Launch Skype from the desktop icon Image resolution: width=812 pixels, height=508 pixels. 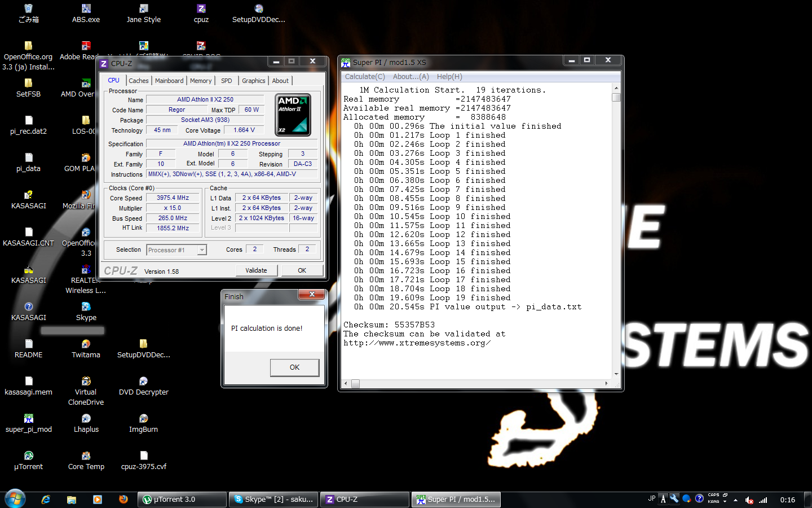point(86,312)
